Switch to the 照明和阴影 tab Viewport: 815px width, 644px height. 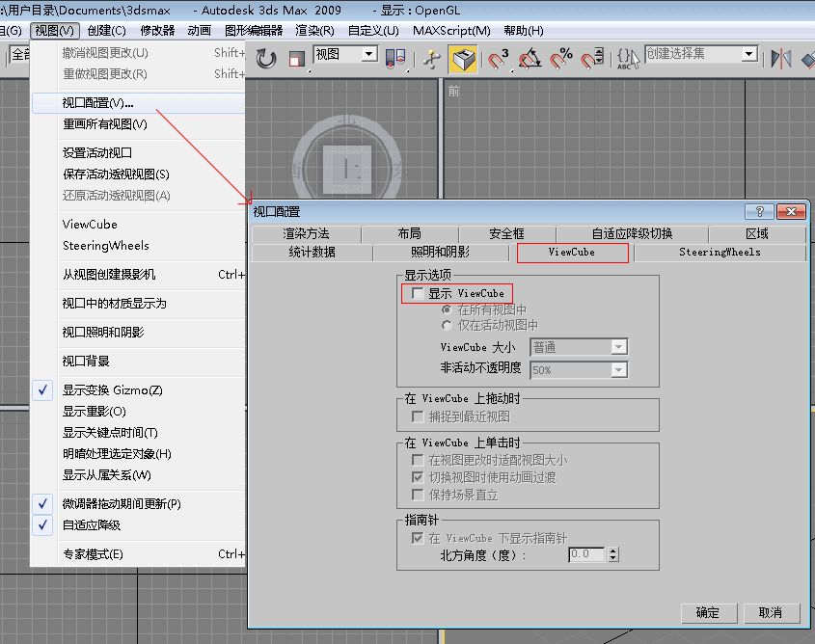pyautogui.click(x=440, y=253)
